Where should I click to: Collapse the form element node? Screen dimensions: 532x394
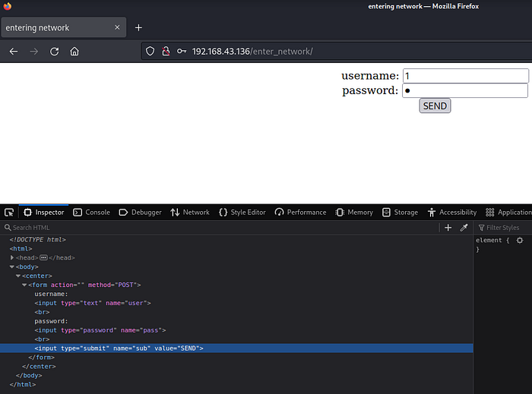[24, 285]
